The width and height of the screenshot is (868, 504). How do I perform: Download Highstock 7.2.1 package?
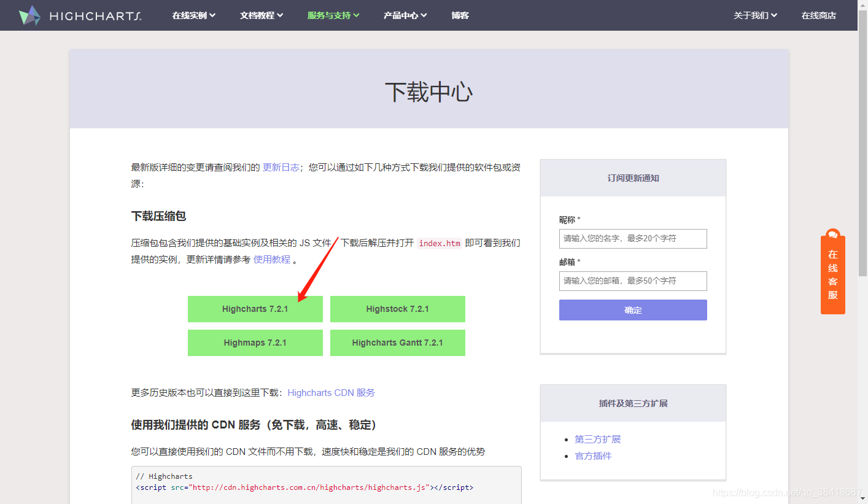click(398, 309)
